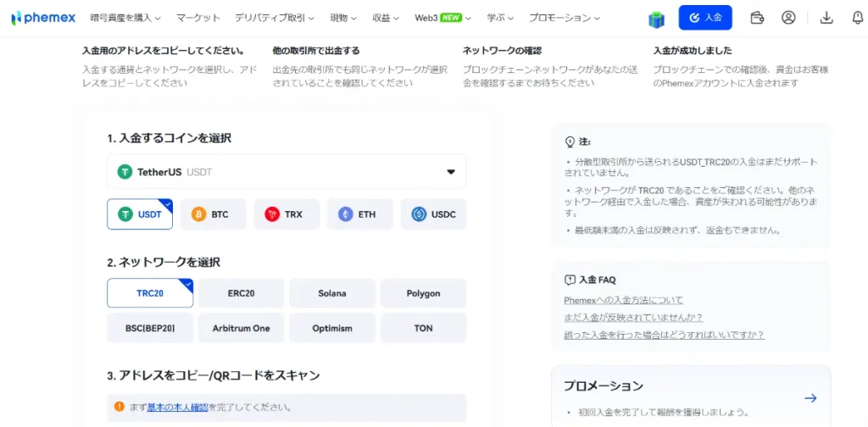868x427 pixels.
Task: Select the BTC coin chip
Action: (213, 214)
